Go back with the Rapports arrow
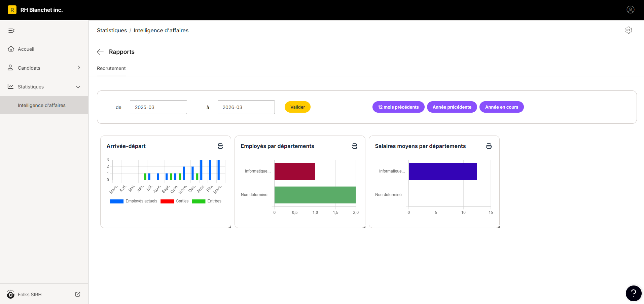 coord(100,52)
